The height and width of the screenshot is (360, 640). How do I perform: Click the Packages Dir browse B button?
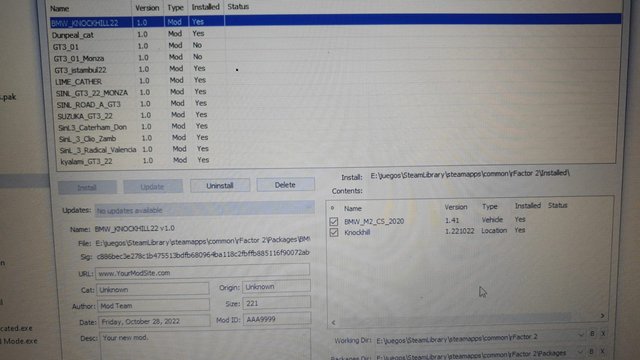tap(591, 351)
